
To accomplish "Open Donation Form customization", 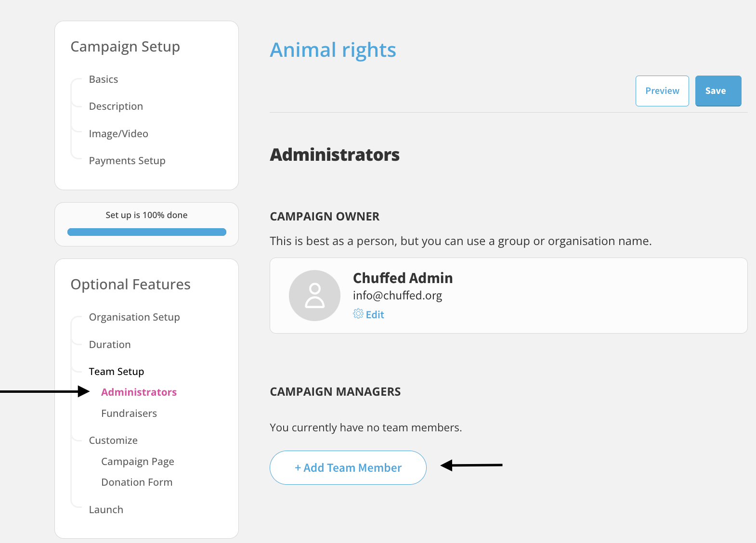I will click(137, 482).
